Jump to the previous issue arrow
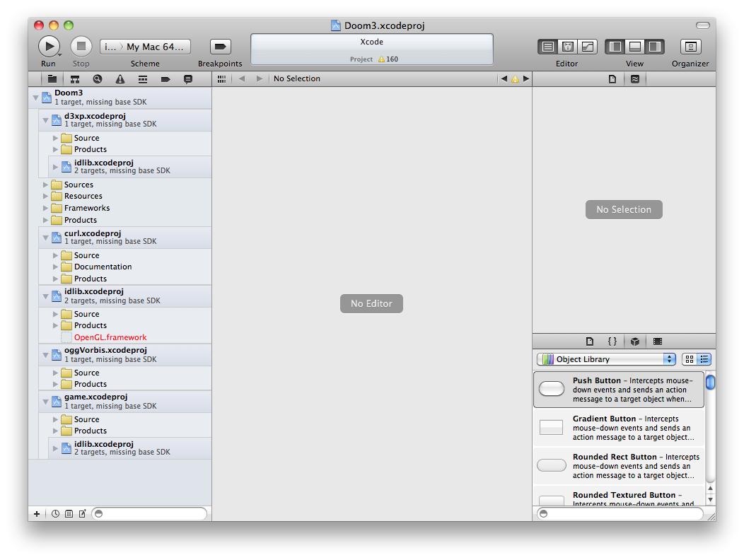 tap(504, 78)
